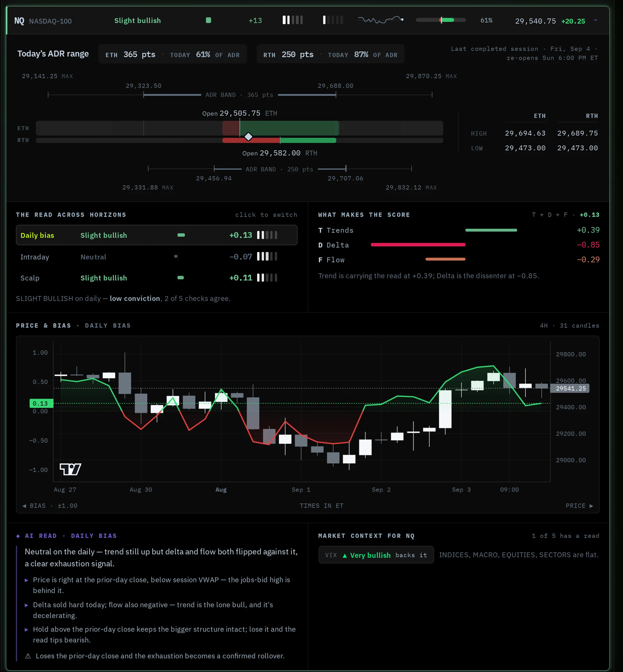Click the VIX Very bullish chip
The width and height of the screenshot is (623, 672).
point(376,555)
